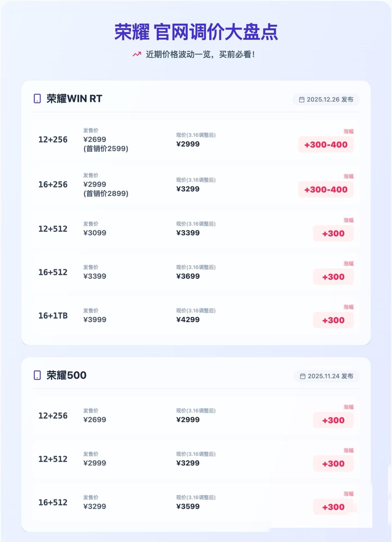Screen dimensions: 392x542
Task: Select the WIN RT 16+512 configuration label
Action: [53, 272]
